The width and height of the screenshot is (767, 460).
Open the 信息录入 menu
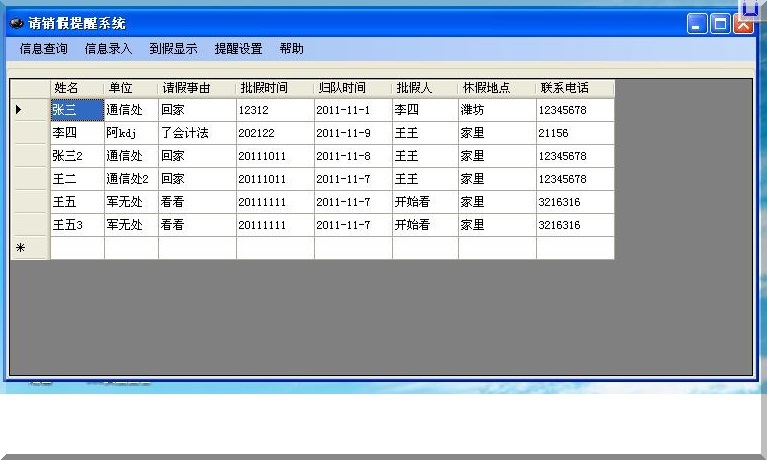[108, 48]
